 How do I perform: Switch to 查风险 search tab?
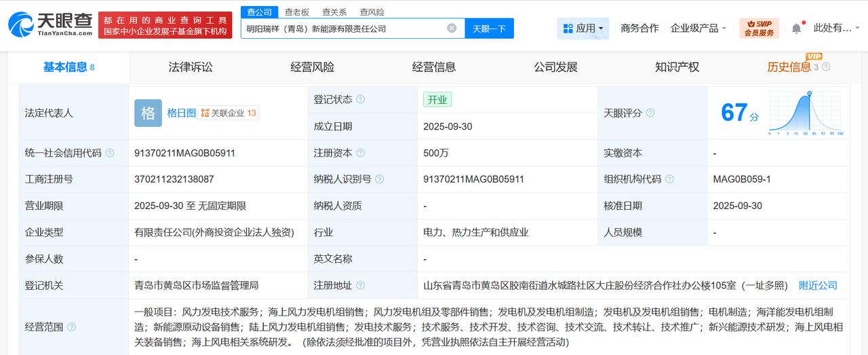372,12
